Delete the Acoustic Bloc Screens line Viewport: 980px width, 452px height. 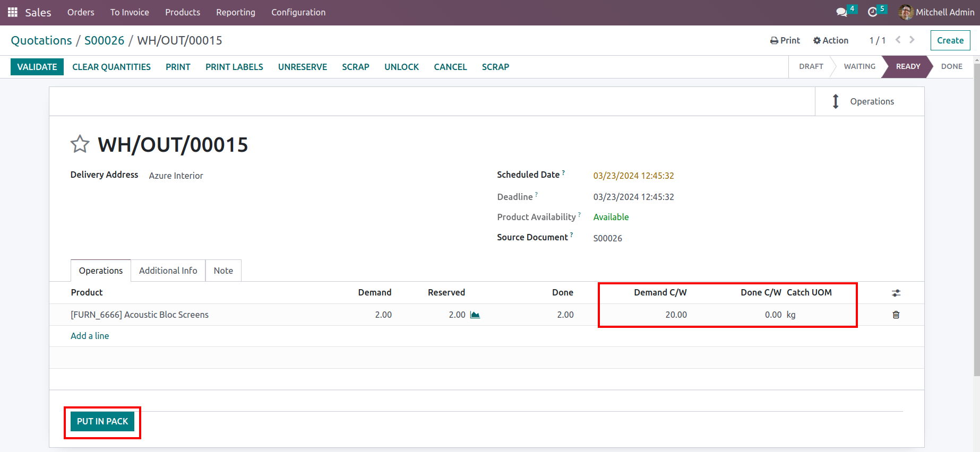896,315
